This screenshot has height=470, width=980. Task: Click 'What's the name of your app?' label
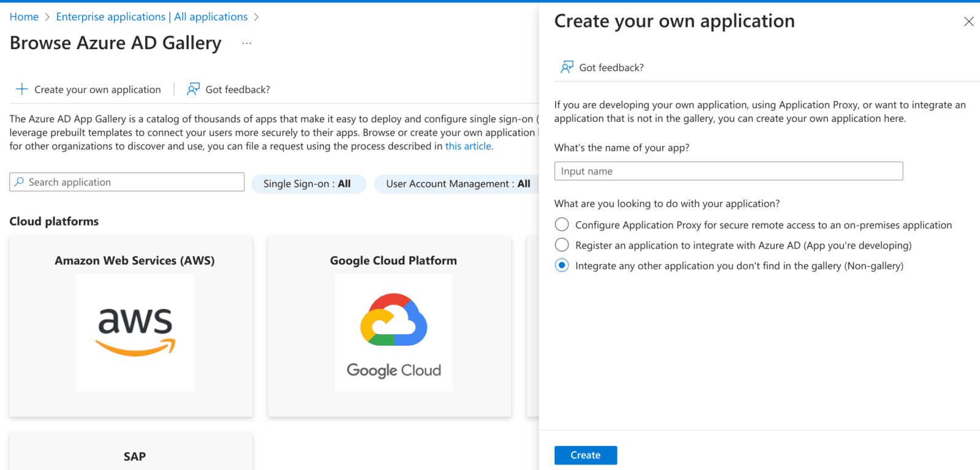[622, 148]
